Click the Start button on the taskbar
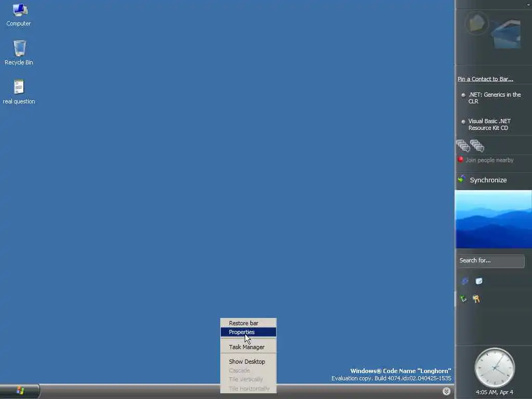Viewport: 532px width, 399px height. [20, 391]
